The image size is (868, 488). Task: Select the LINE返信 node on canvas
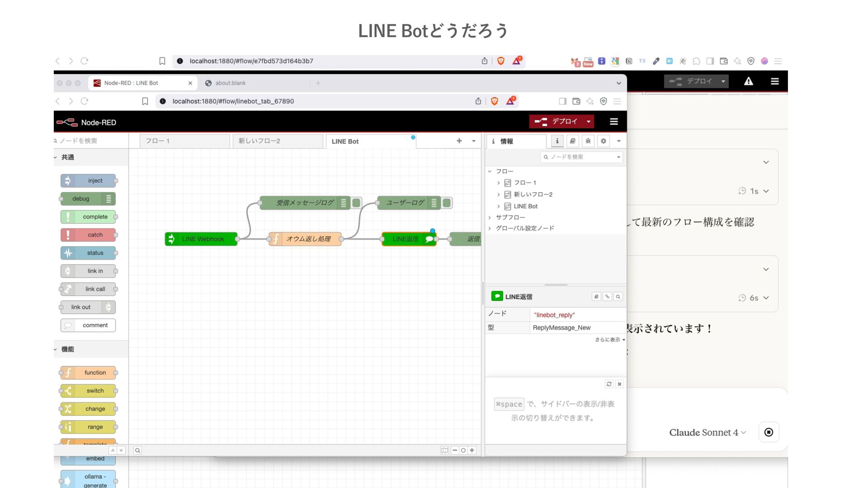coord(409,239)
